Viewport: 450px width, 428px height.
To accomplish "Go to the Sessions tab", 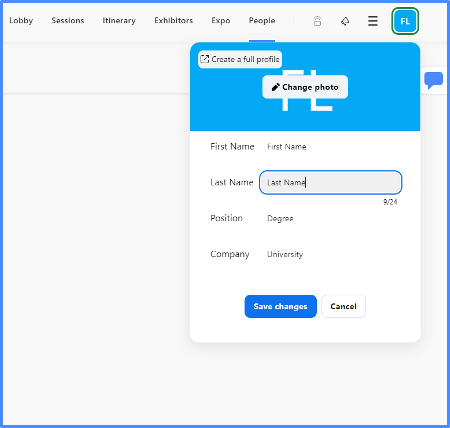I will point(68,21).
